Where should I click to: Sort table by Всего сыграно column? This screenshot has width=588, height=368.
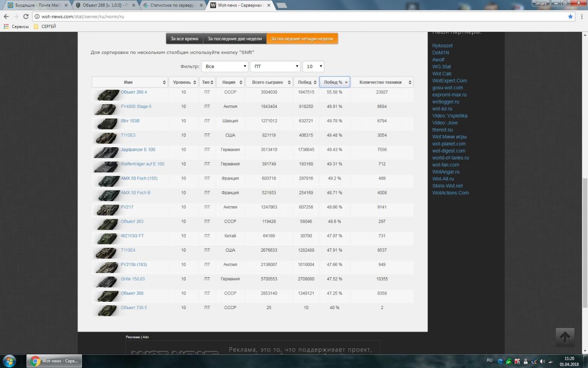point(269,82)
